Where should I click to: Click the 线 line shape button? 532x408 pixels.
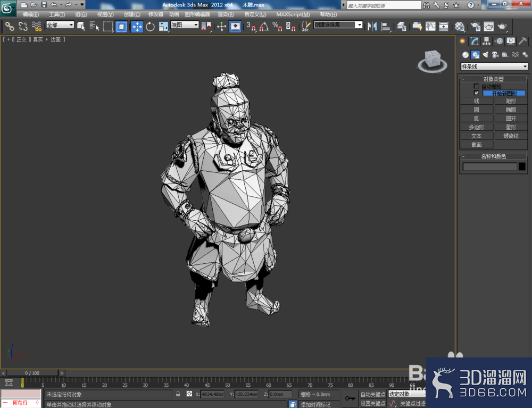coord(476,101)
